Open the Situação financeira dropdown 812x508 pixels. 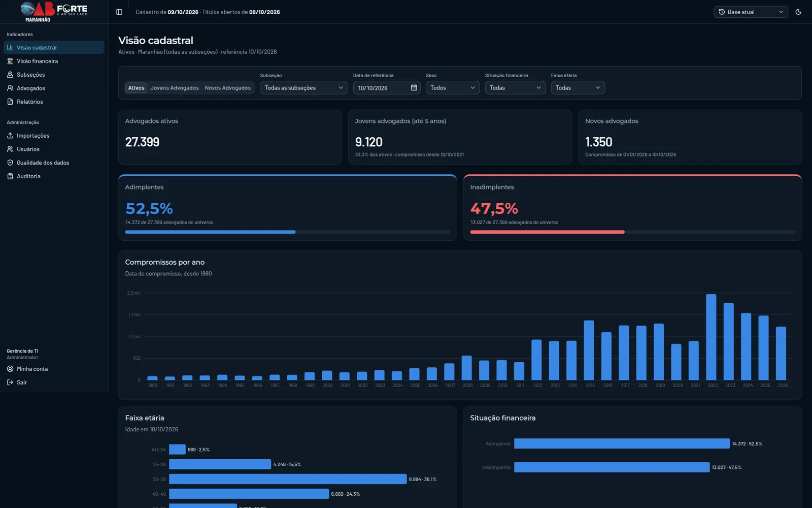(515, 88)
